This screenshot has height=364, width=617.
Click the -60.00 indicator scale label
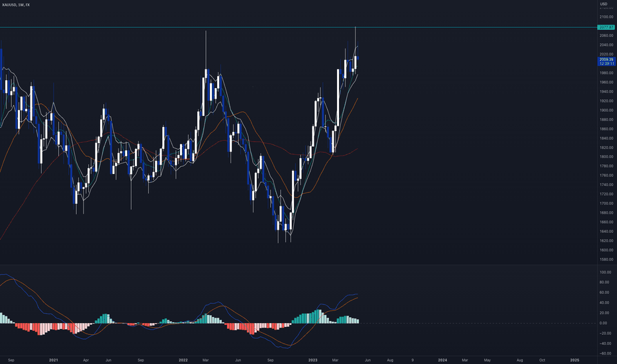click(605, 353)
